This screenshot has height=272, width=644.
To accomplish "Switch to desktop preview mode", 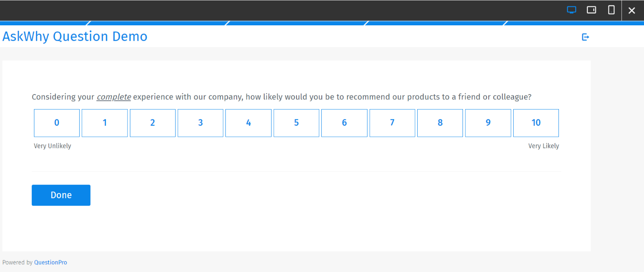I will 571,10.
